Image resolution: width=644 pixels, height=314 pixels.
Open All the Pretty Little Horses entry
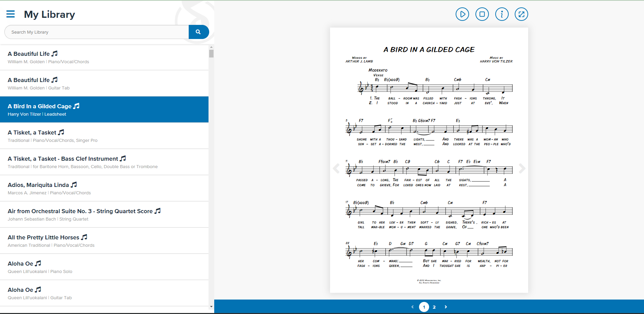(x=104, y=241)
